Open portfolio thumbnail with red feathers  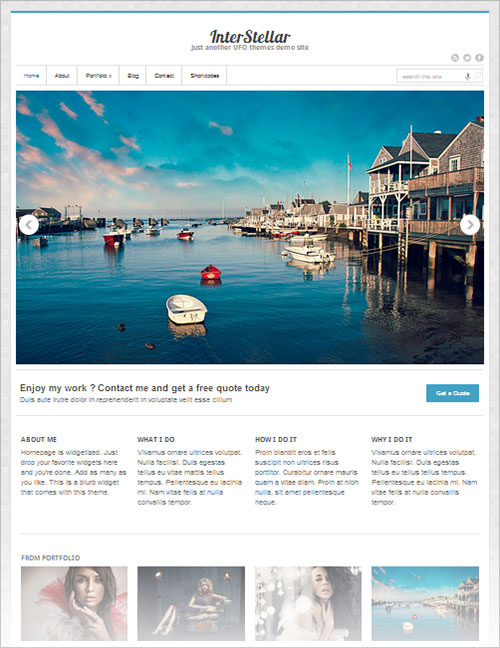74,603
